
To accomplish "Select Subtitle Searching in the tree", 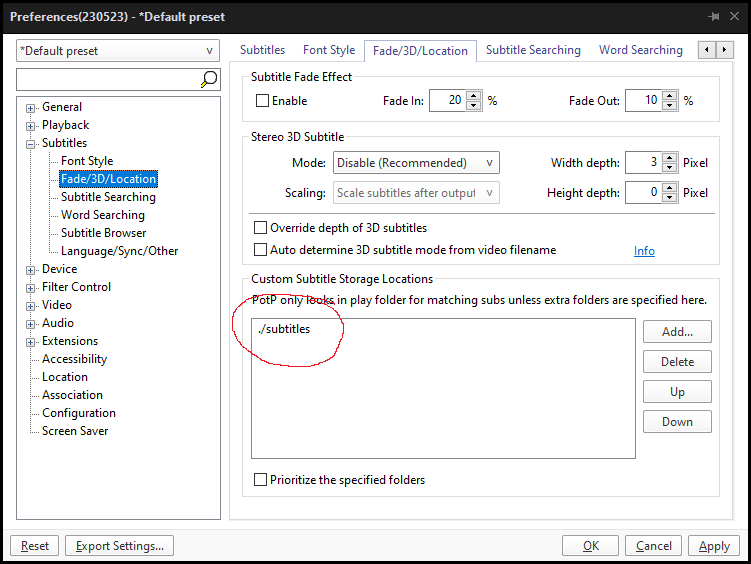I will pos(108,197).
